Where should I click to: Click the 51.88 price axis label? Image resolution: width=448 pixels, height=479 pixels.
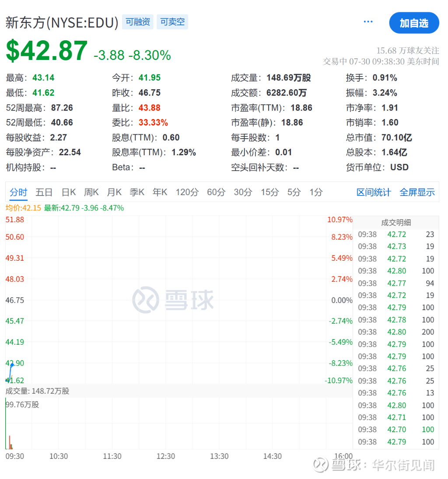(x=15, y=220)
